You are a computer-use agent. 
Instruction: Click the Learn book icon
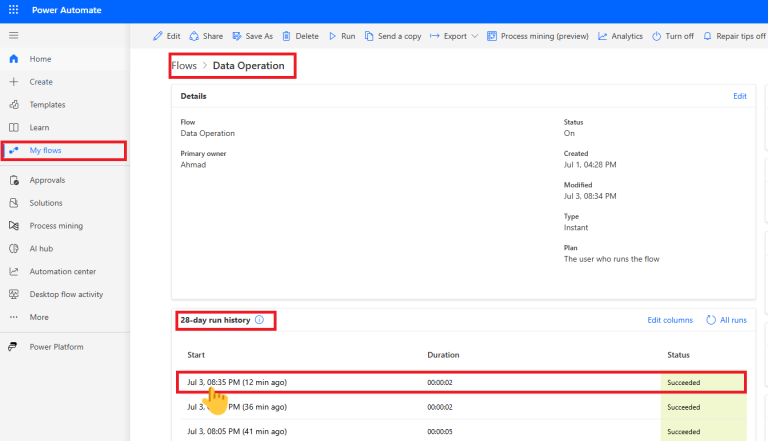pyautogui.click(x=14, y=127)
